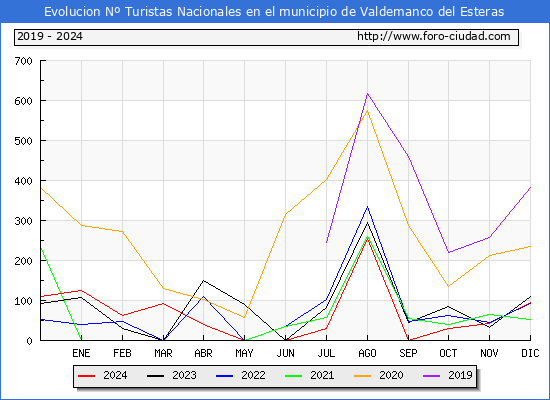Click the purple 2019 endpoint at DIC
Screen dimensions: 550x400
(530, 187)
